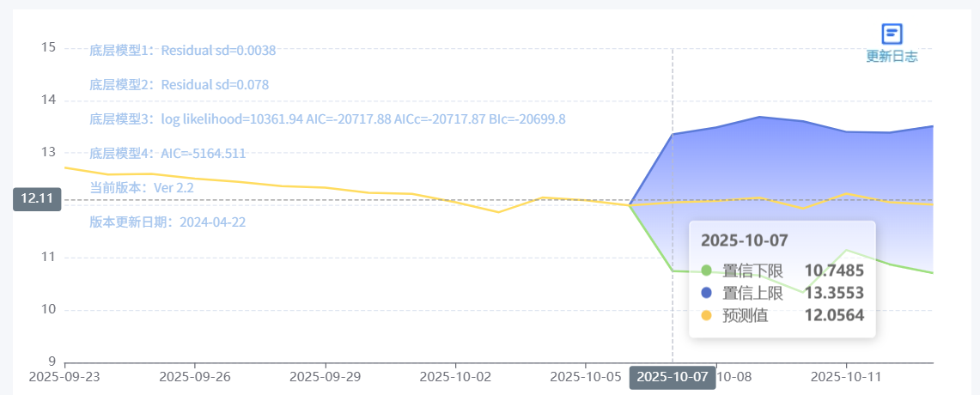Click the 2025-10-11 x-axis date label
The height and width of the screenshot is (395, 980).
(x=847, y=376)
